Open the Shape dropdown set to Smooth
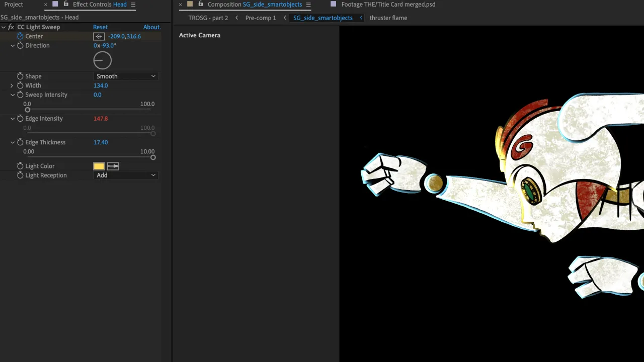644x362 pixels. [x=126, y=76]
